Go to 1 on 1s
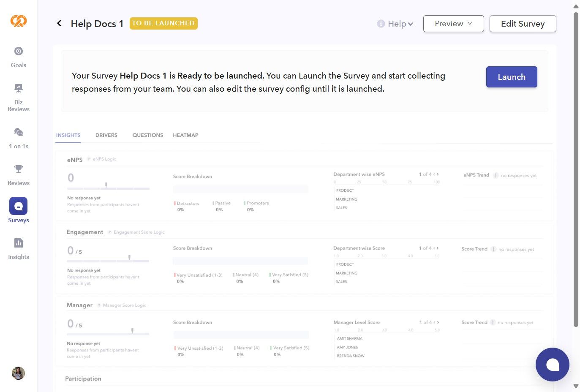The height and width of the screenshot is (392, 580). [x=19, y=132]
